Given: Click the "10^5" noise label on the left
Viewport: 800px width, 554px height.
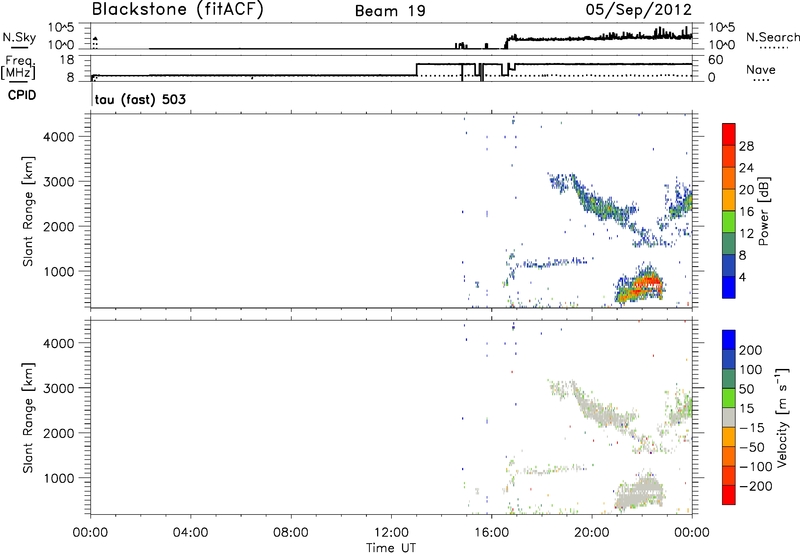Looking at the screenshot, I should (61, 28).
